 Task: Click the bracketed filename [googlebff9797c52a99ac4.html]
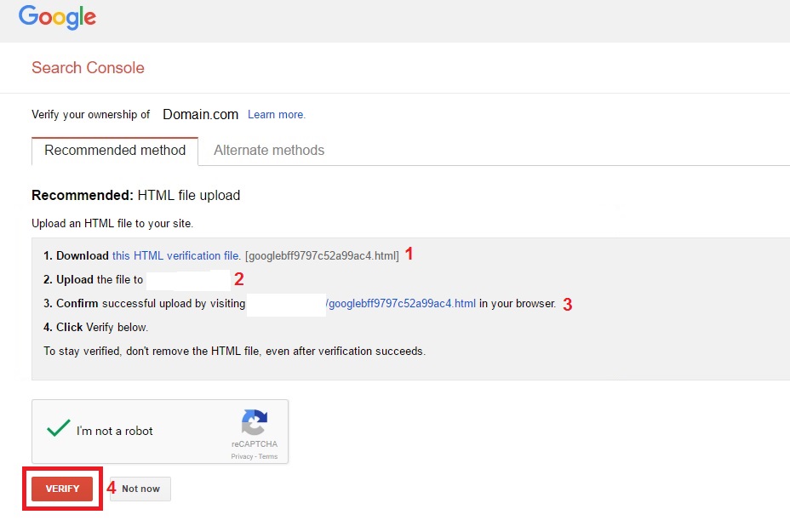point(322,256)
